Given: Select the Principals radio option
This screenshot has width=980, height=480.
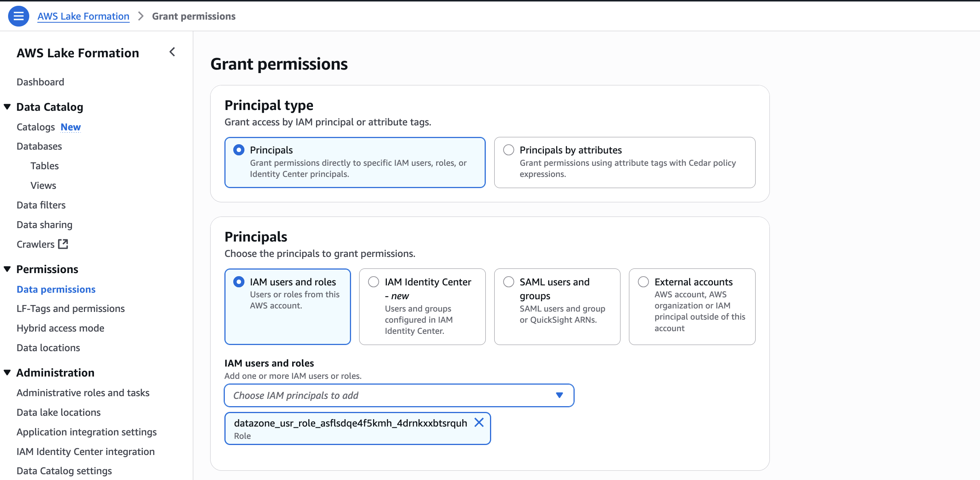Looking at the screenshot, I should click(239, 150).
